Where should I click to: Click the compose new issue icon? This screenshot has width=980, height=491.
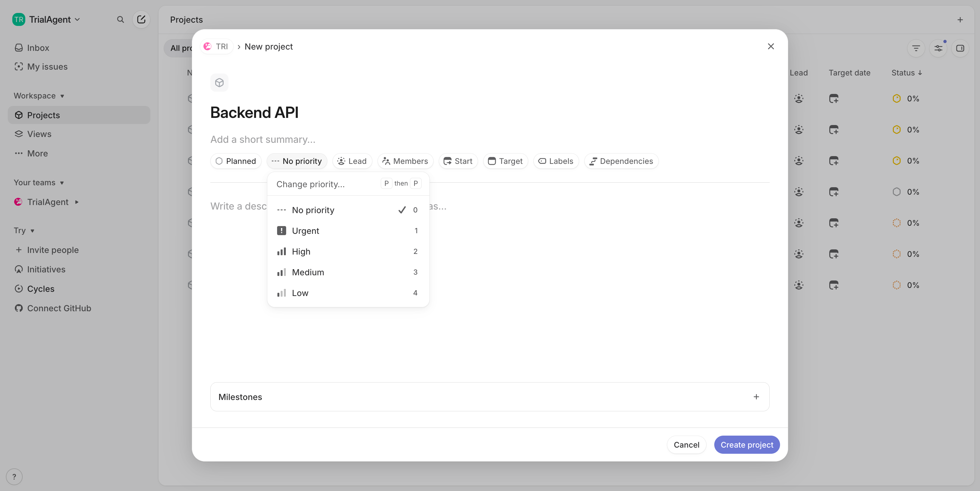[141, 19]
